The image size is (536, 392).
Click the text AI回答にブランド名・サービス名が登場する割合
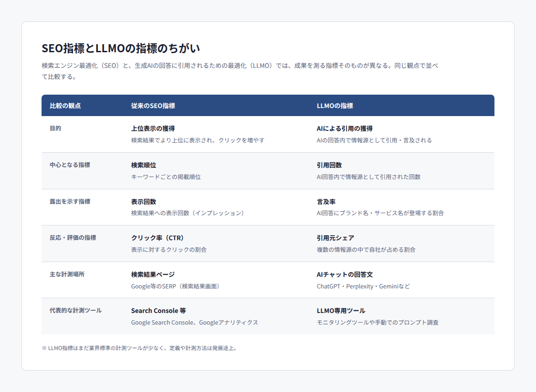380,213
